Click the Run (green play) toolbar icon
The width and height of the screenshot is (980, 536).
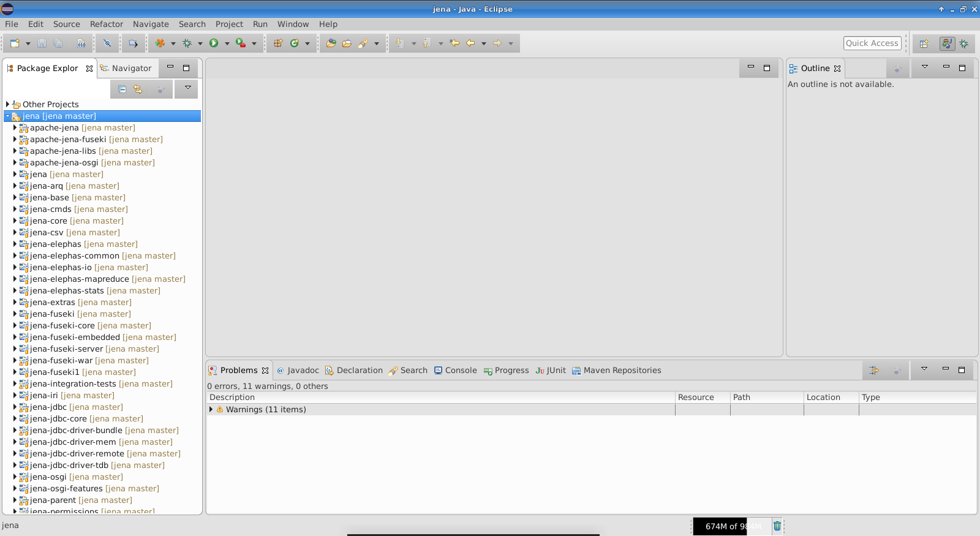pyautogui.click(x=214, y=43)
